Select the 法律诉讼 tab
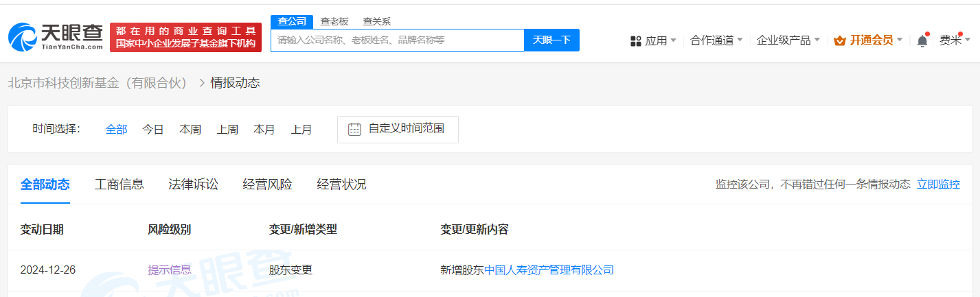The height and width of the screenshot is (297, 980). [193, 184]
